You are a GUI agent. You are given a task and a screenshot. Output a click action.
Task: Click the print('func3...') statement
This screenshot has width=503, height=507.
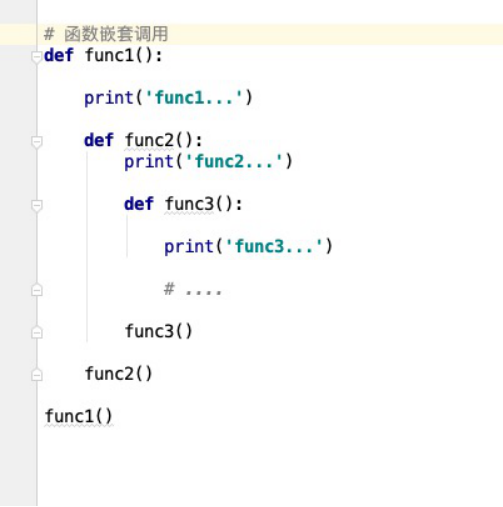[x=248, y=247]
